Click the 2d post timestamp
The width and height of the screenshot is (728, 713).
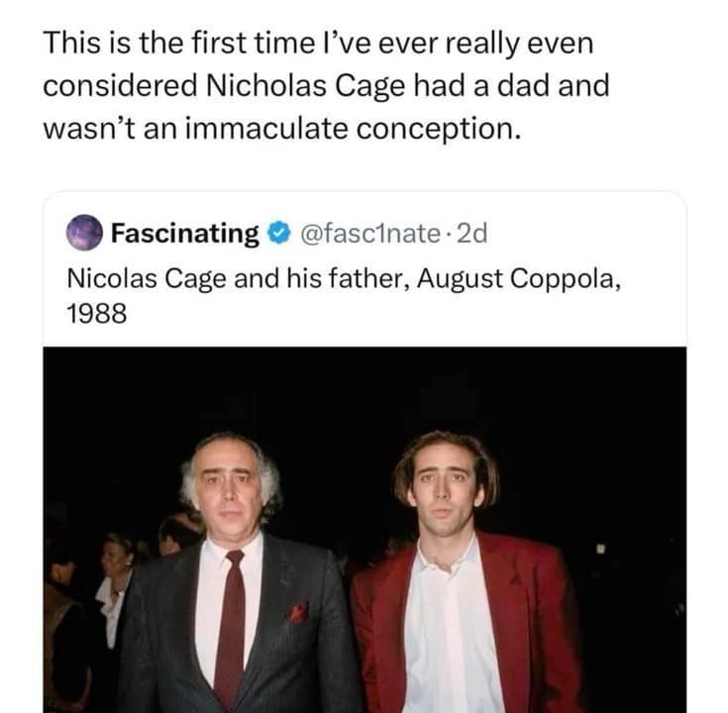click(475, 234)
